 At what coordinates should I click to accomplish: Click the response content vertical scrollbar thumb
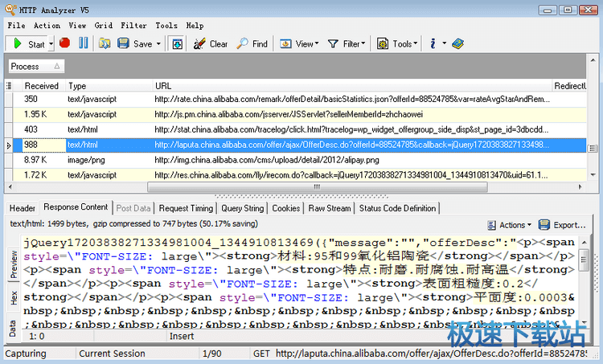pos(584,260)
